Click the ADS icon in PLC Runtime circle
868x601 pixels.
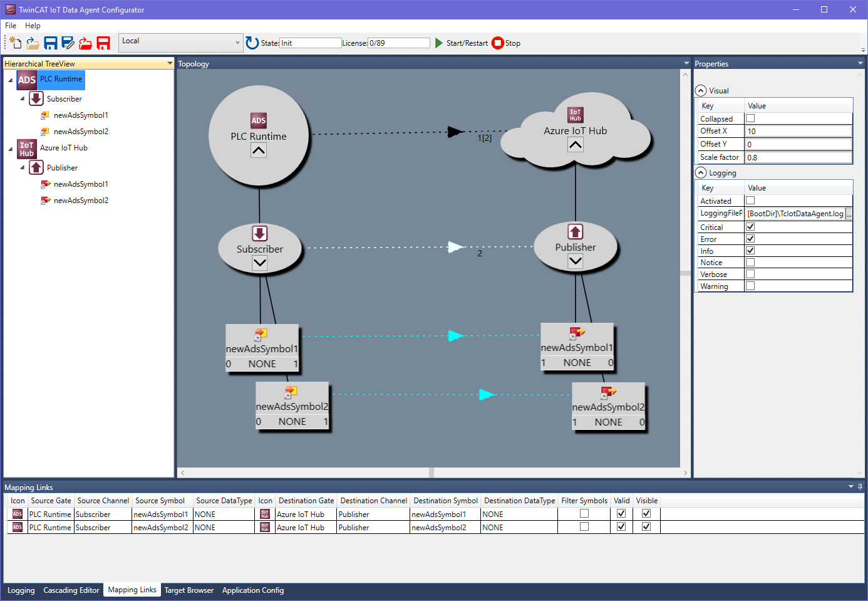pyautogui.click(x=259, y=120)
